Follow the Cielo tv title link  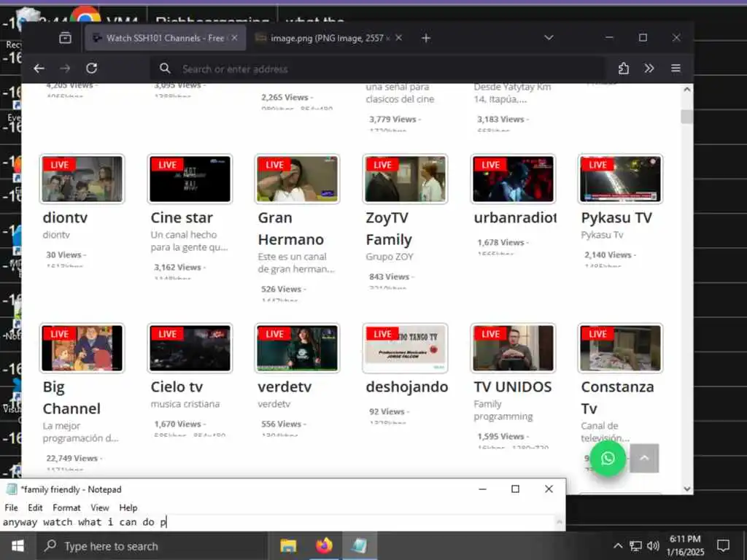click(x=177, y=386)
